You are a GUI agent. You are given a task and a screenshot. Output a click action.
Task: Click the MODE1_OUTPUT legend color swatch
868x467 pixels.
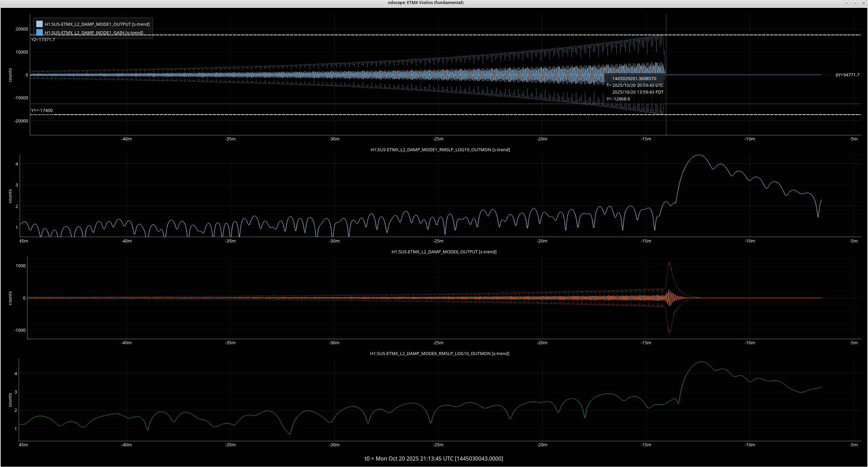click(x=39, y=24)
